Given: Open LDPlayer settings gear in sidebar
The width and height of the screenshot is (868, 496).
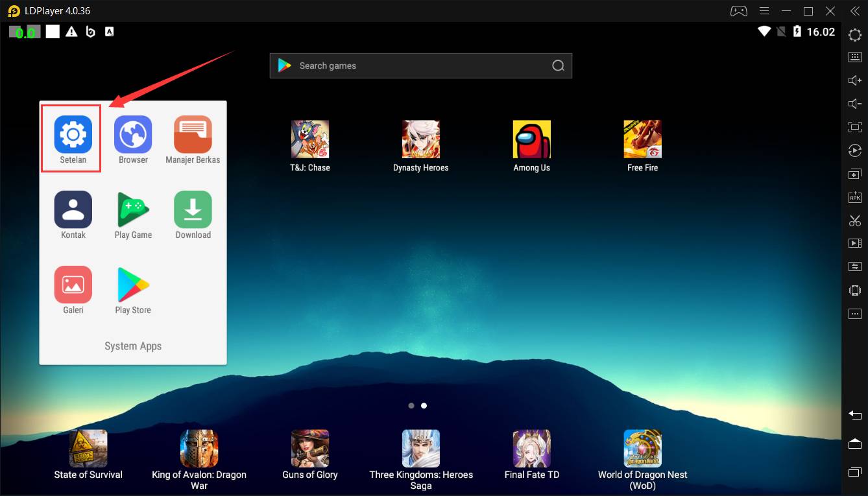Looking at the screenshot, I should pyautogui.click(x=855, y=35).
